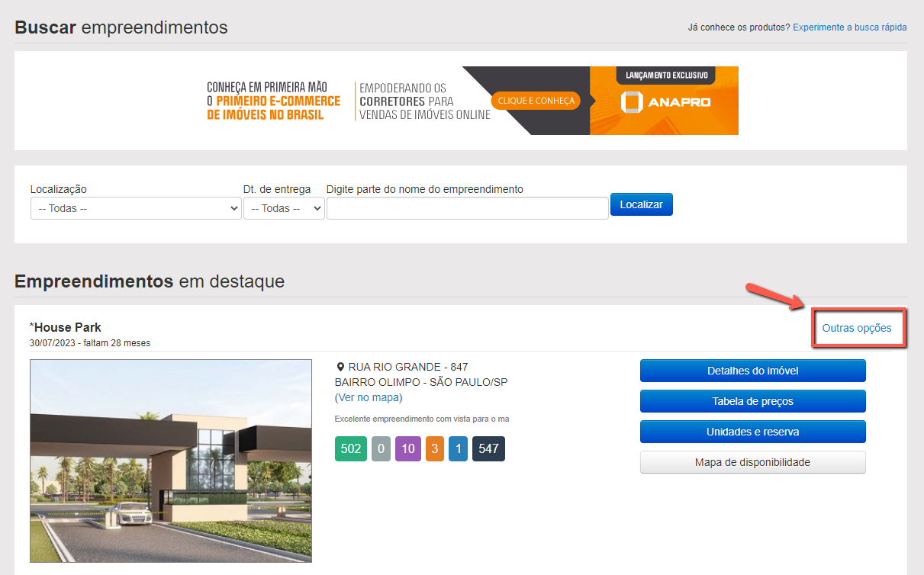Click the 'Outras opções' link
This screenshot has width=924, height=575.
click(856, 328)
